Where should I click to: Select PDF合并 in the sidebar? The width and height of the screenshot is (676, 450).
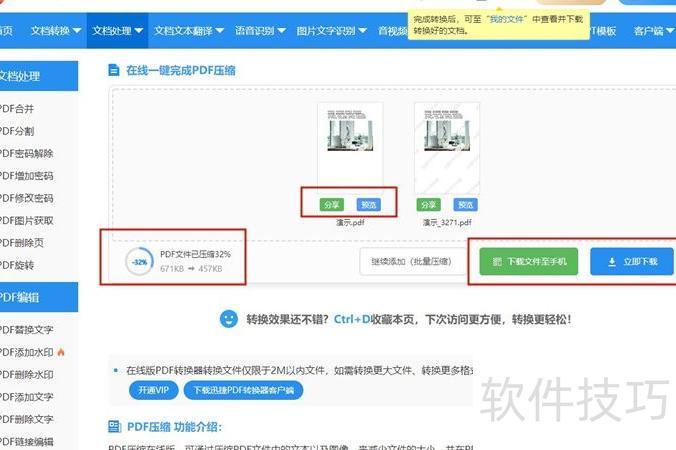pyautogui.click(x=17, y=109)
